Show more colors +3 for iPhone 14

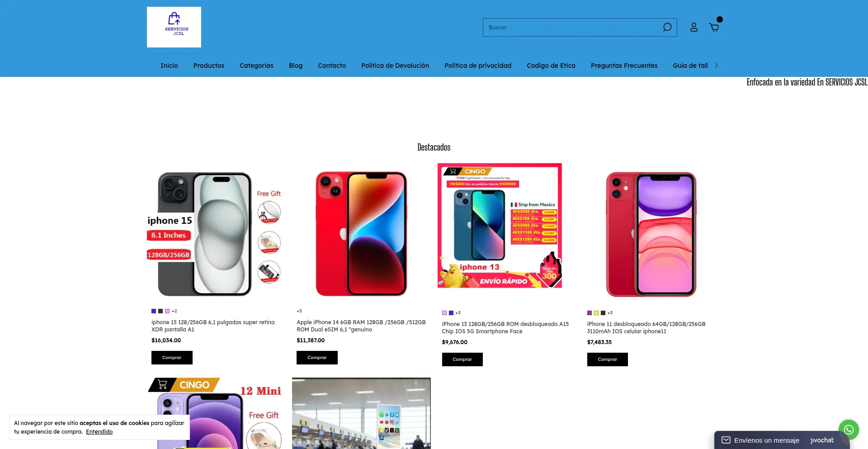click(x=299, y=311)
